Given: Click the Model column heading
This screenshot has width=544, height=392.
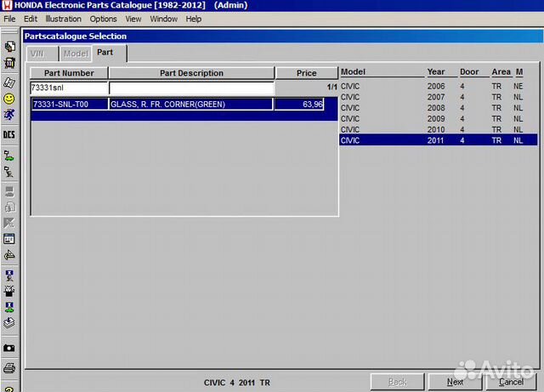Looking at the screenshot, I should pyautogui.click(x=353, y=72).
